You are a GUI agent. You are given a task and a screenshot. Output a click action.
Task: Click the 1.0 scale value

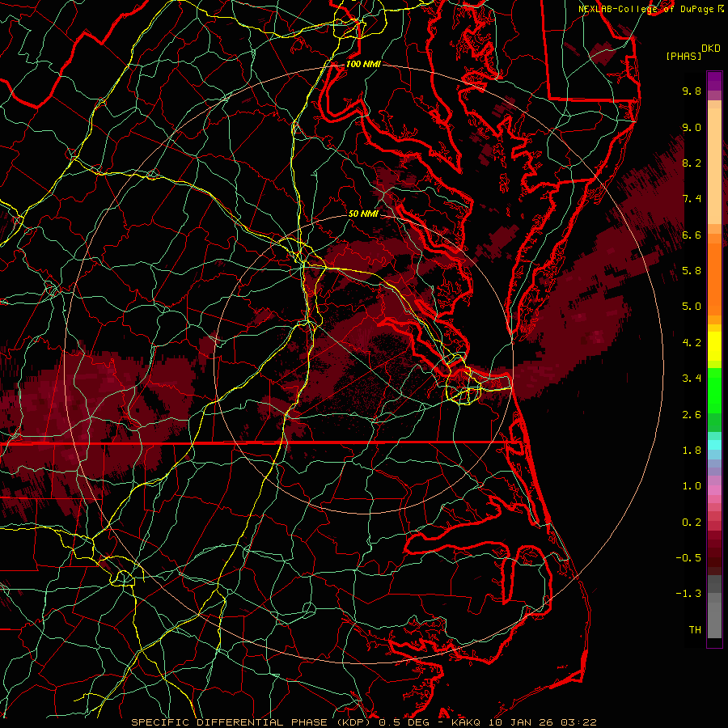click(x=692, y=486)
